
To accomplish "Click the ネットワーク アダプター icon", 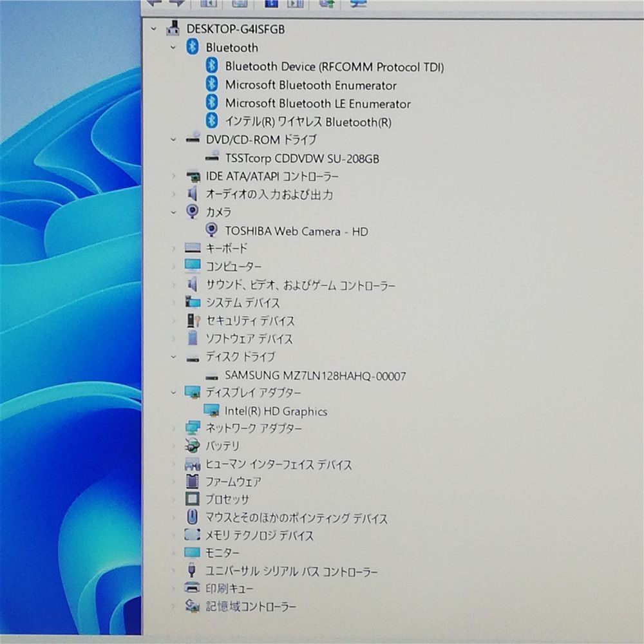I will [192, 428].
